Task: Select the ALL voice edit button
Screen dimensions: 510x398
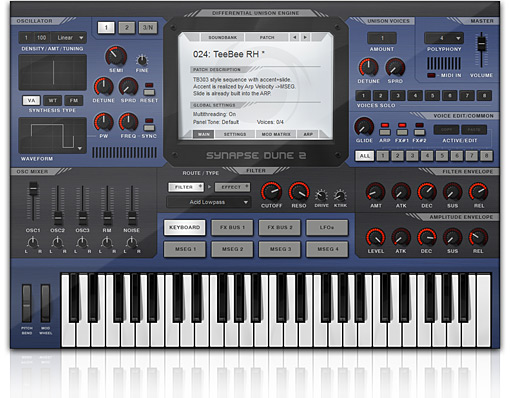Action: pos(365,156)
